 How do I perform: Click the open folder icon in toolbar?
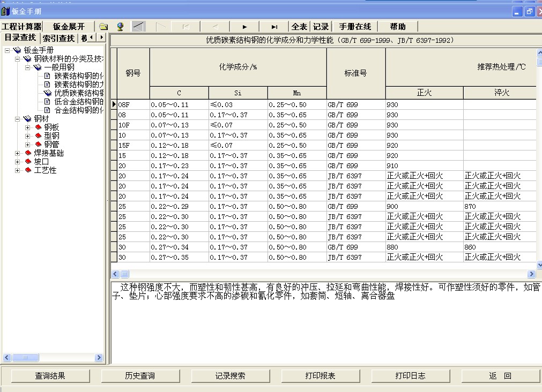(103, 27)
